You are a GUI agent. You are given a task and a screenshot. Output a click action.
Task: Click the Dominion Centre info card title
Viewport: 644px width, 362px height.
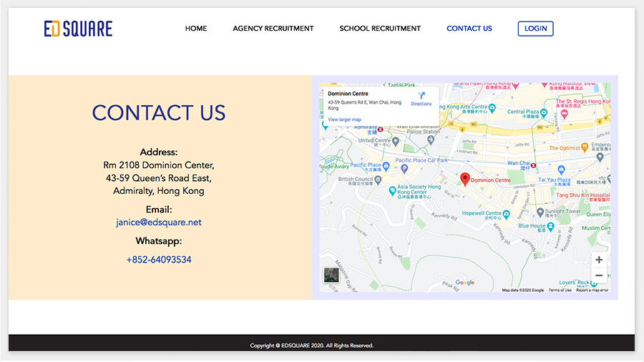348,94
